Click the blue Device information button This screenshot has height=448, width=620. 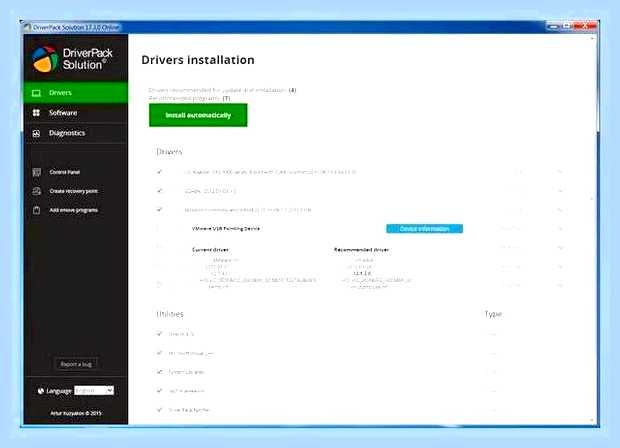pyautogui.click(x=424, y=229)
